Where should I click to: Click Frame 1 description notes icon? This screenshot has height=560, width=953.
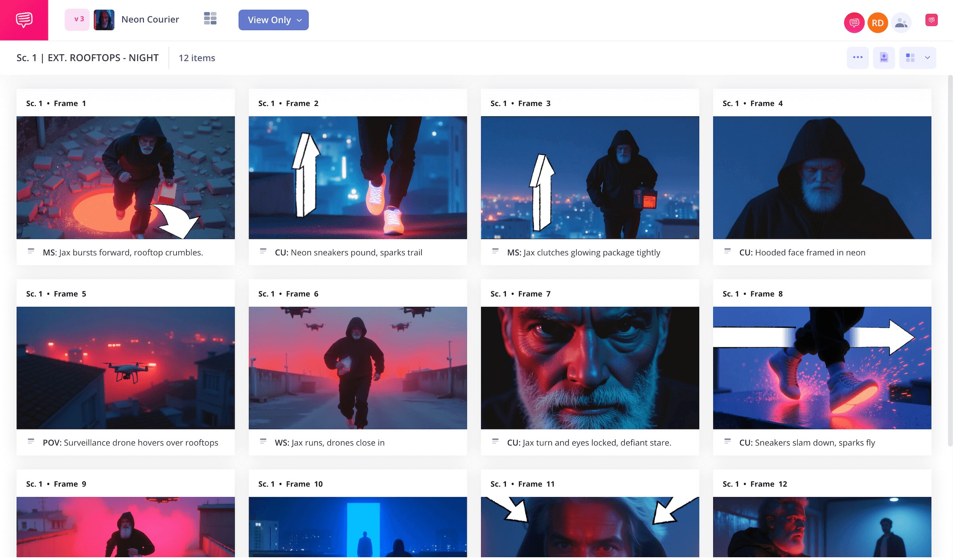(31, 251)
